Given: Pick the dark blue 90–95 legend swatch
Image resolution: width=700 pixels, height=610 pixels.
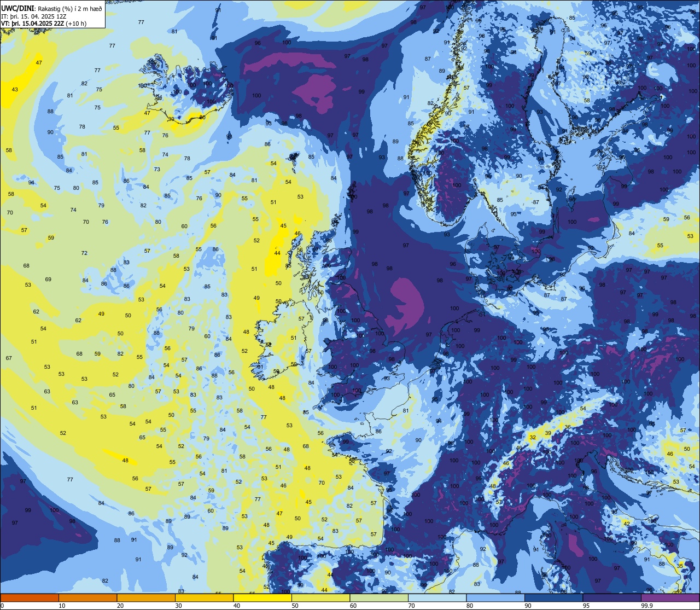Looking at the screenshot, I should coord(553,597).
